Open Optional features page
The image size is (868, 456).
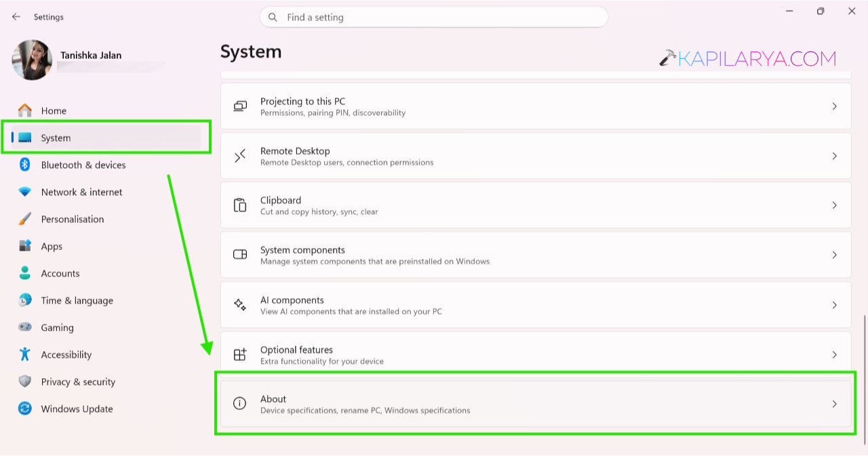point(536,354)
